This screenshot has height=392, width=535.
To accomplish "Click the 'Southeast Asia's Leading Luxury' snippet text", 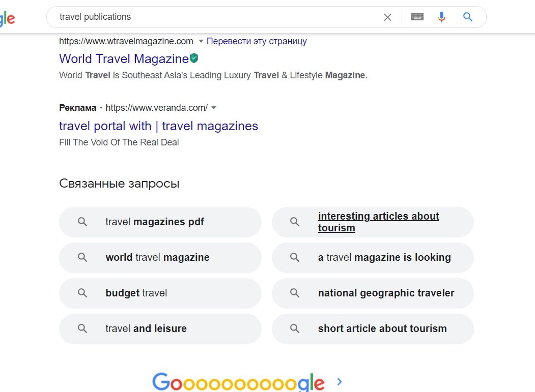I will pyautogui.click(x=186, y=75).
